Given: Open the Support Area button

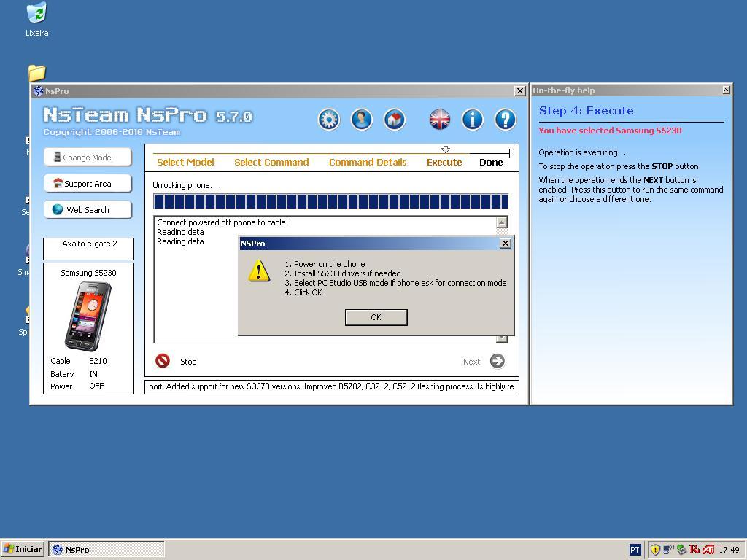Looking at the screenshot, I should pyautogui.click(x=88, y=183).
